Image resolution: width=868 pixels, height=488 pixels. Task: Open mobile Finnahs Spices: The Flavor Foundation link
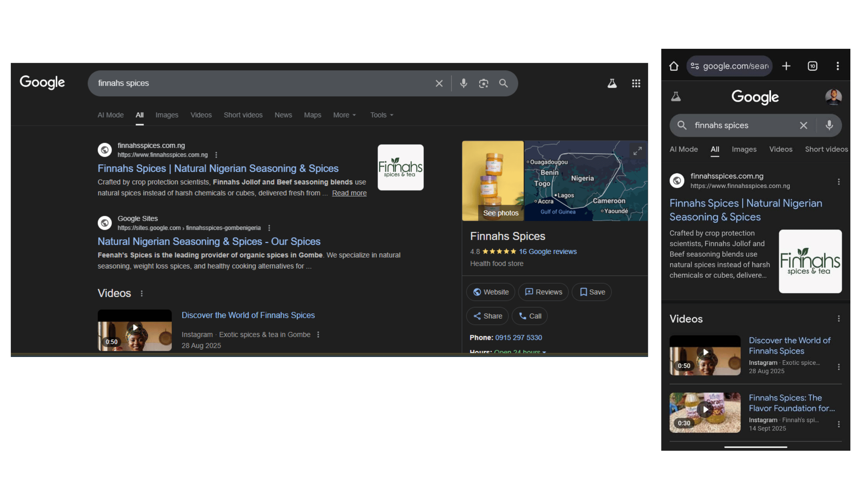(792, 403)
